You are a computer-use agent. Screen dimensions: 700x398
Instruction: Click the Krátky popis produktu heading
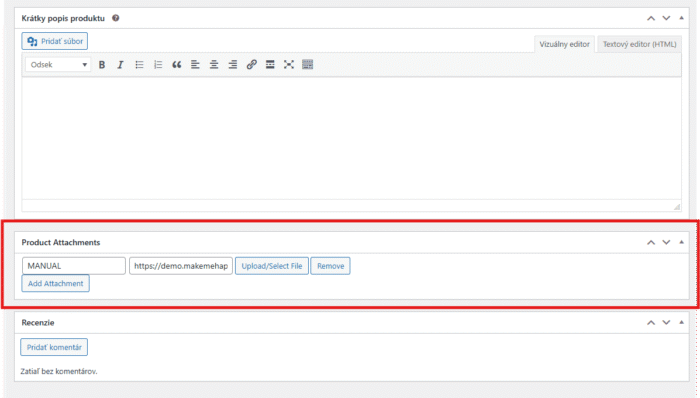pos(63,18)
